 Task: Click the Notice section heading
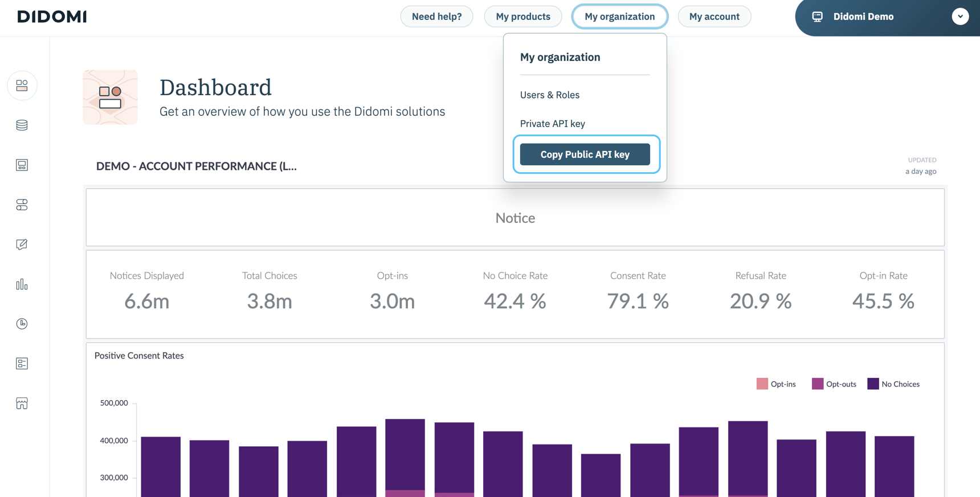pos(515,218)
